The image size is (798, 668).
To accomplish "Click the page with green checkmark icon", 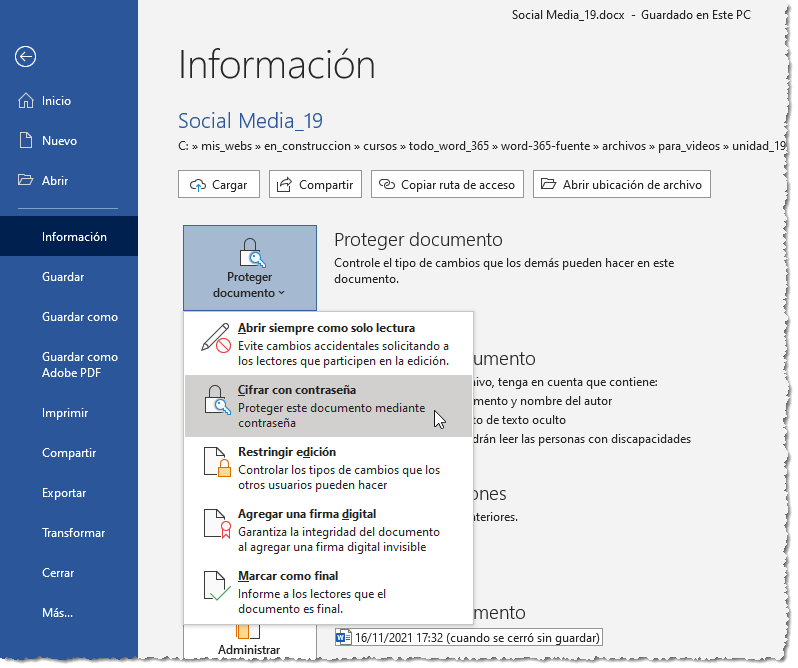I will pyautogui.click(x=216, y=586).
